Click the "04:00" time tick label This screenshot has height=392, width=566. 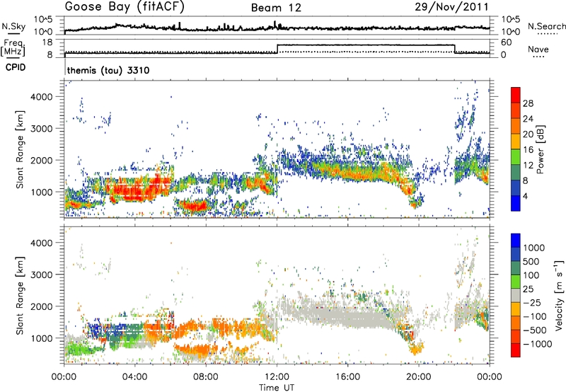pos(135,377)
